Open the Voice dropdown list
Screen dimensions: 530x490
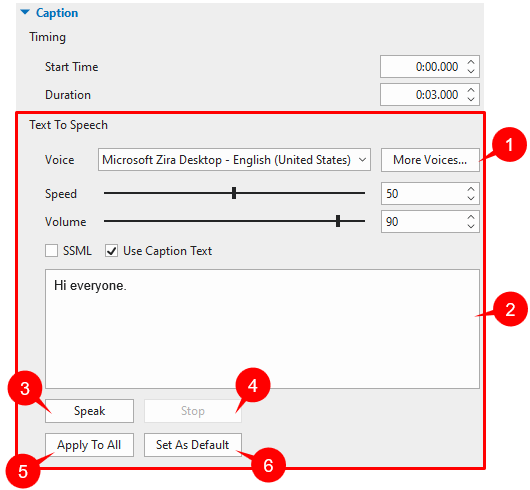coord(234,160)
